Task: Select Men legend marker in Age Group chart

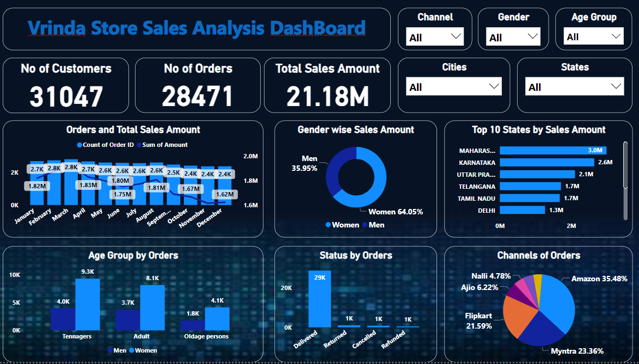Action: [x=110, y=350]
